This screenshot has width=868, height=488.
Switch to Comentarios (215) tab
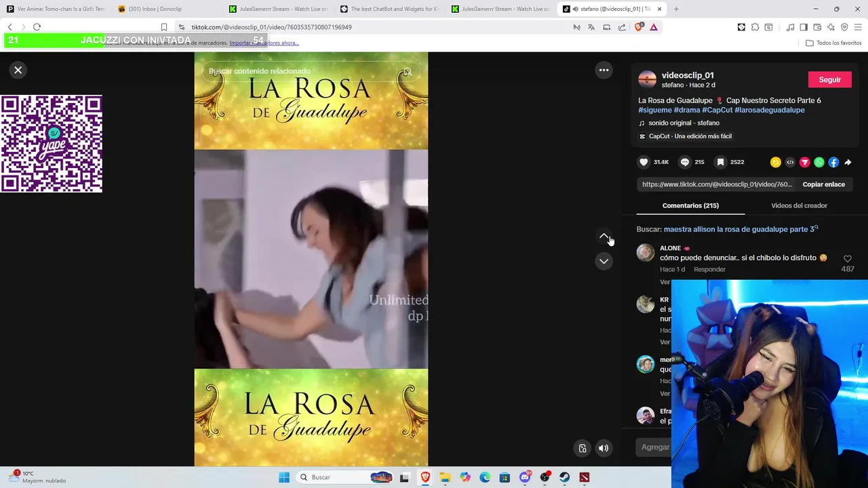[690, 205]
